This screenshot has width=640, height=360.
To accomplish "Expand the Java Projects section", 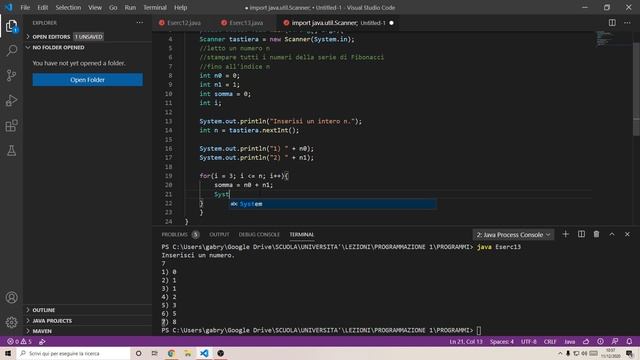I will [x=88, y=320].
